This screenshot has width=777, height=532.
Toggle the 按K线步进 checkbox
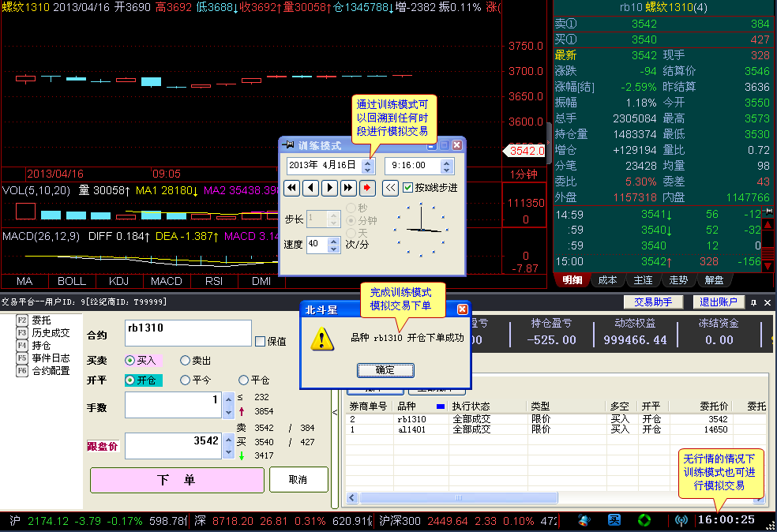[x=408, y=188]
